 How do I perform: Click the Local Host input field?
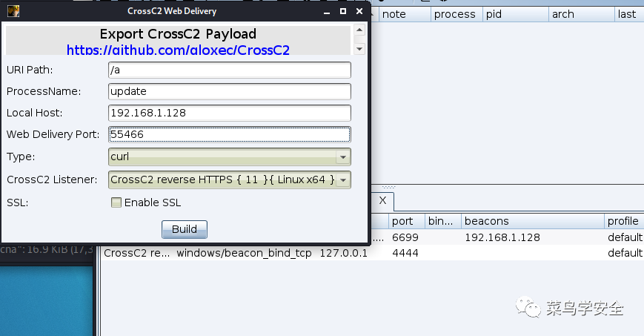[230, 113]
